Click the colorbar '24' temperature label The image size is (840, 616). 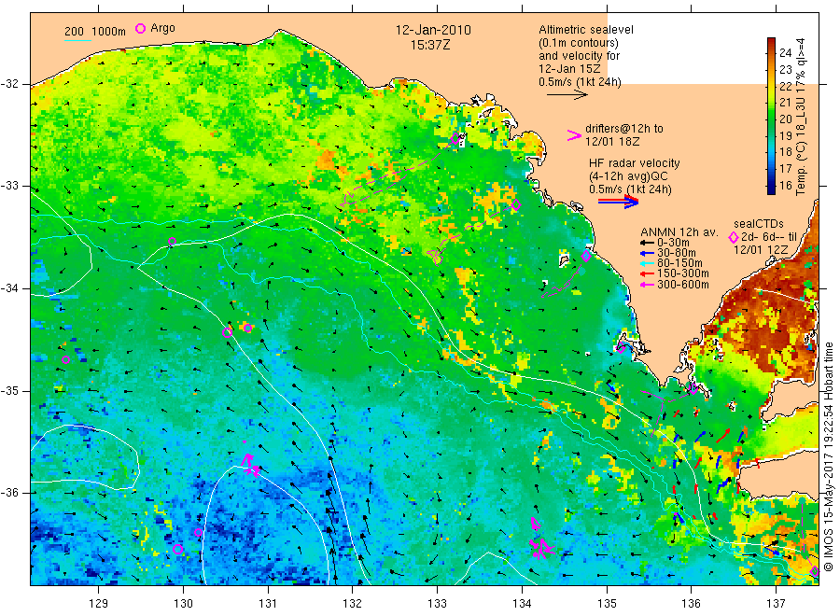point(785,53)
